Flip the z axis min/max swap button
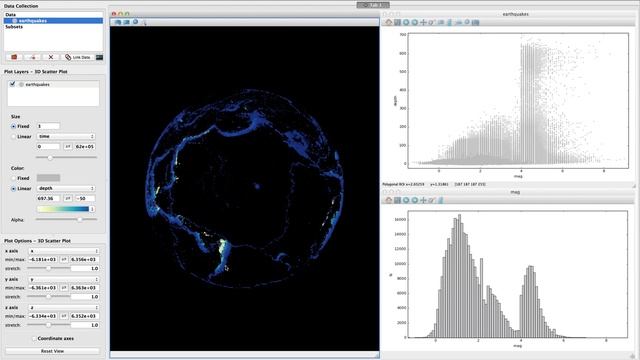640x360 pixels. tap(64, 316)
